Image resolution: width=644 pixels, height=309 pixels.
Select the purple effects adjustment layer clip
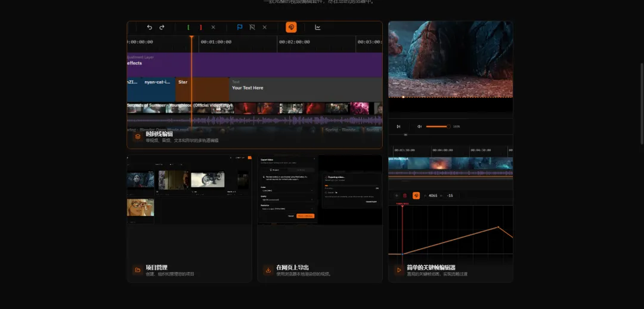255,64
